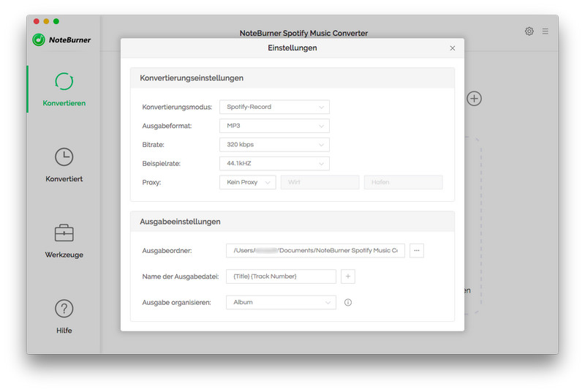Image resolution: width=585 pixels, height=392 pixels.
Task: Close the Einstellungen dialog
Action: pyautogui.click(x=452, y=48)
